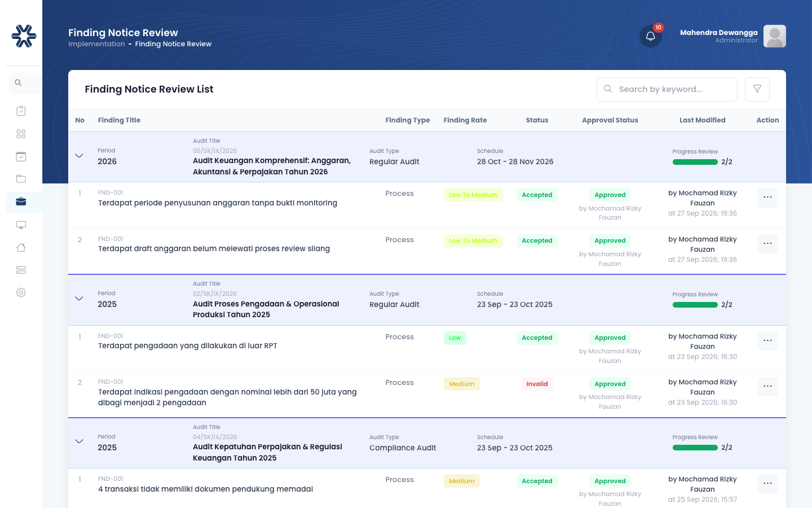This screenshot has width=812, height=508.
Task: Click the user avatar picture
Action: point(775,36)
